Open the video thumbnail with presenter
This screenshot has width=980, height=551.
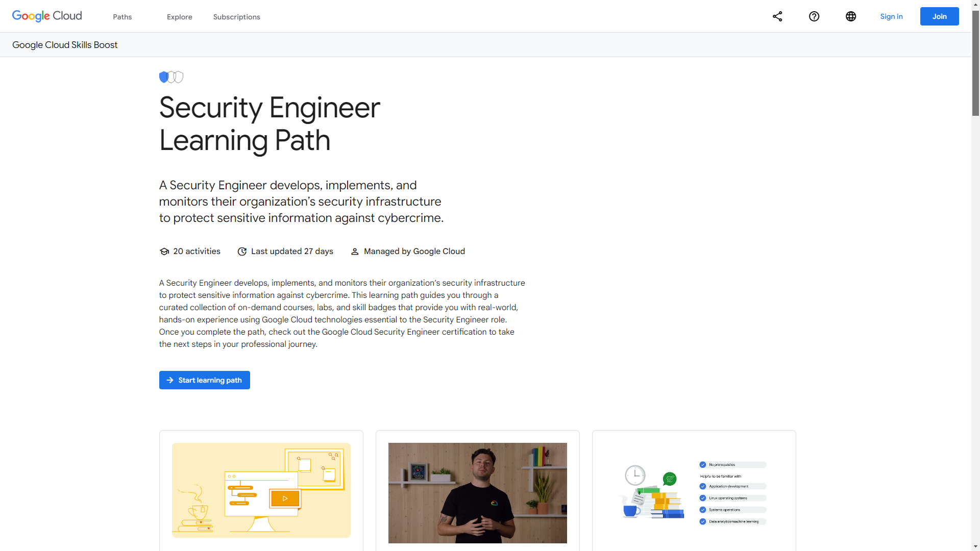[478, 493]
